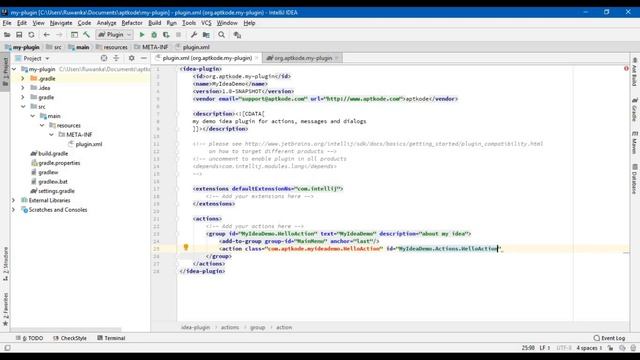Collapse all nodes in Project panel
This screenshot has width=640, height=360.
click(116, 58)
